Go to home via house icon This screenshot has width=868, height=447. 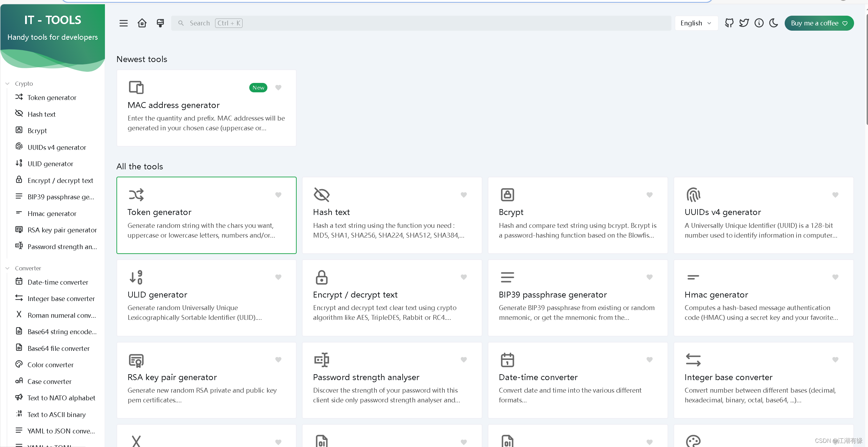tap(142, 23)
